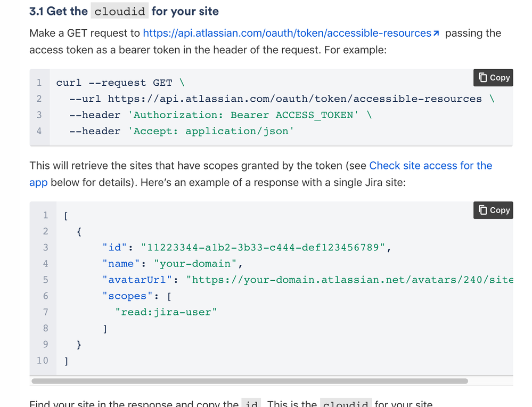Viewport: 532px width, 407px height.
Task: Click the '--request GET' curl line
Action: [x=120, y=83]
